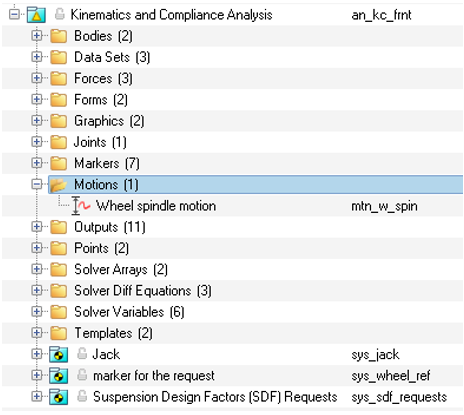The height and width of the screenshot is (415, 464).
Task: Collapse the Kinematics and Compliance Analysis node
Action: (x=14, y=14)
